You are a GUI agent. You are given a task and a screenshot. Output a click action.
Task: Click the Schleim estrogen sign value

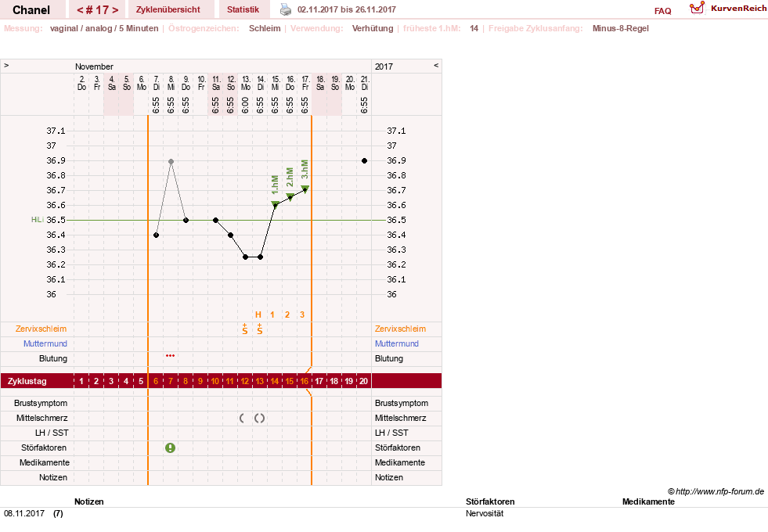pos(265,28)
